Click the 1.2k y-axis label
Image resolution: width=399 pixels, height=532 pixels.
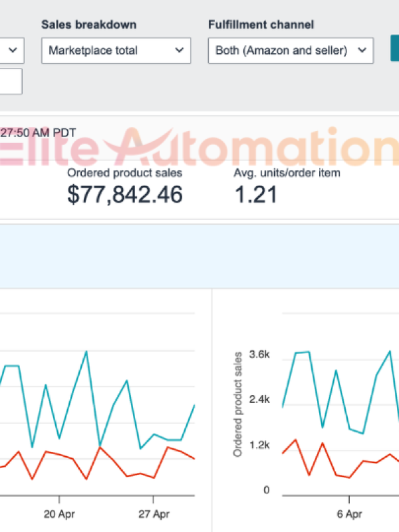[x=259, y=445]
